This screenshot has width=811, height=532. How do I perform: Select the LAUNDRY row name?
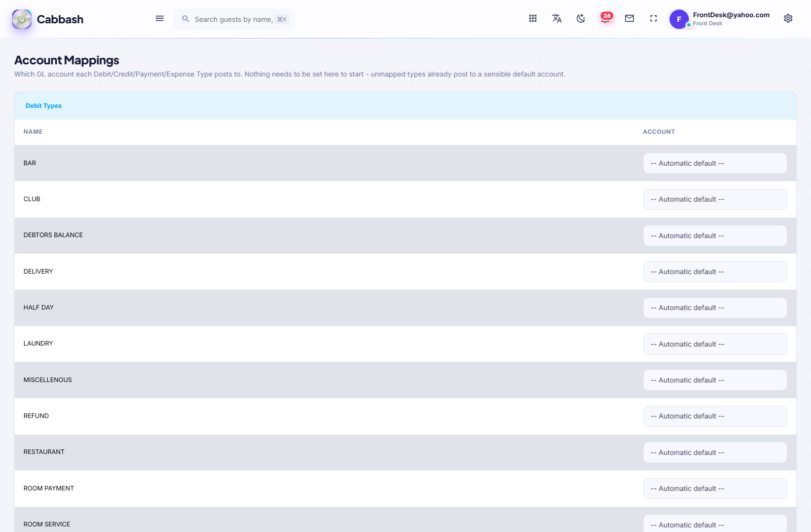pyautogui.click(x=38, y=344)
